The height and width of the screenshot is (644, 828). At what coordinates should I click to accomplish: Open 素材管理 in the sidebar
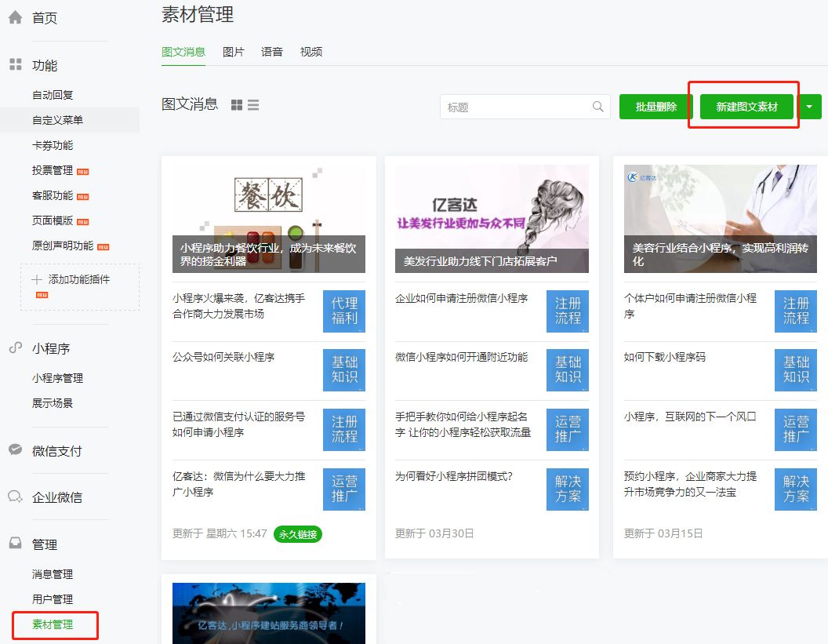coord(53,624)
